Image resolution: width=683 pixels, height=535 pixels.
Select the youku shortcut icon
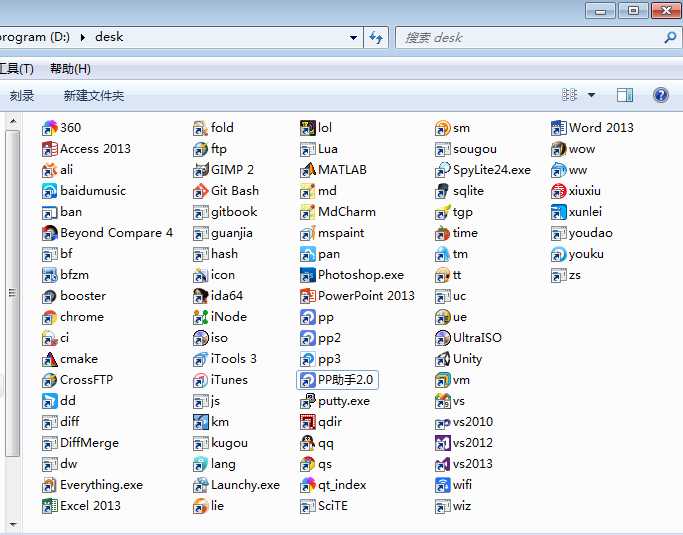click(558, 254)
